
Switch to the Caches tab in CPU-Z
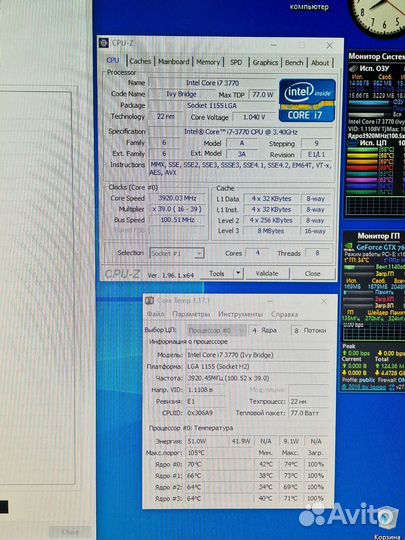click(140, 62)
